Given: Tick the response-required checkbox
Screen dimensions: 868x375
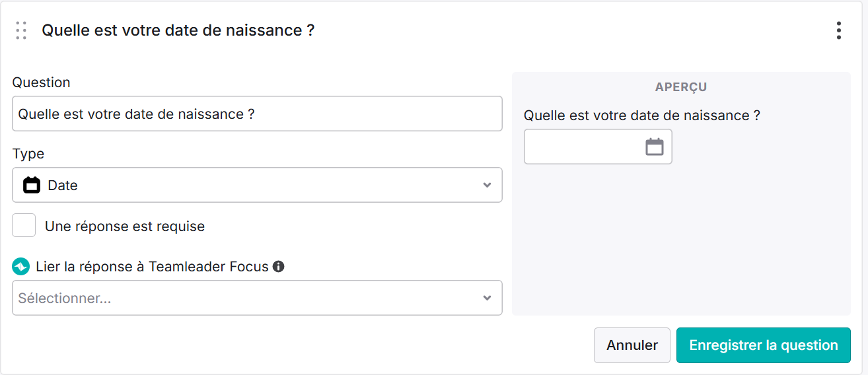Looking at the screenshot, I should coord(24,226).
